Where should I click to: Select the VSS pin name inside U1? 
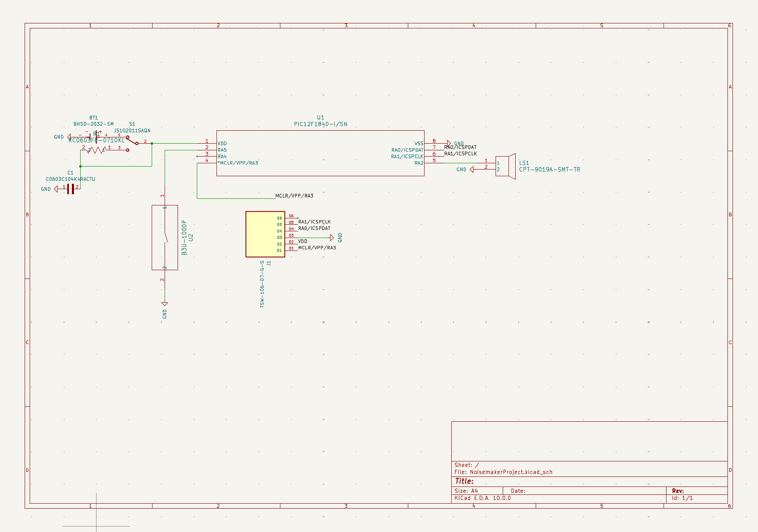[x=419, y=144]
